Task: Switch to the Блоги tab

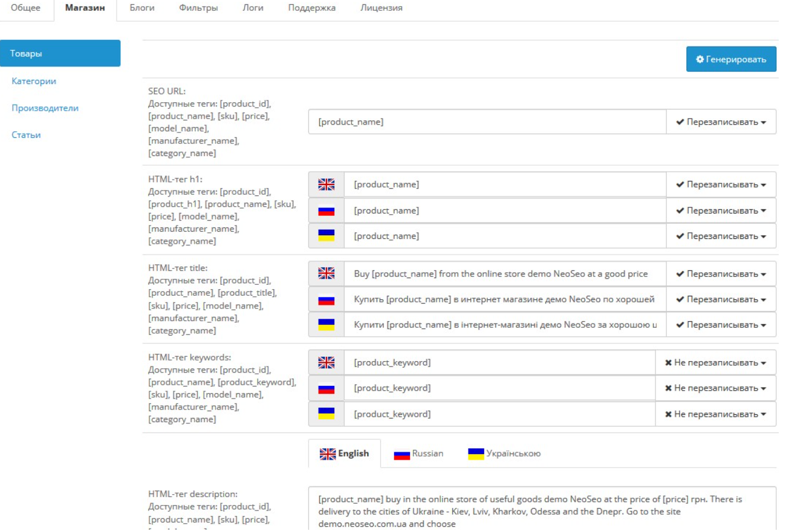Action: pyautogui.click(x=142, y=8)
